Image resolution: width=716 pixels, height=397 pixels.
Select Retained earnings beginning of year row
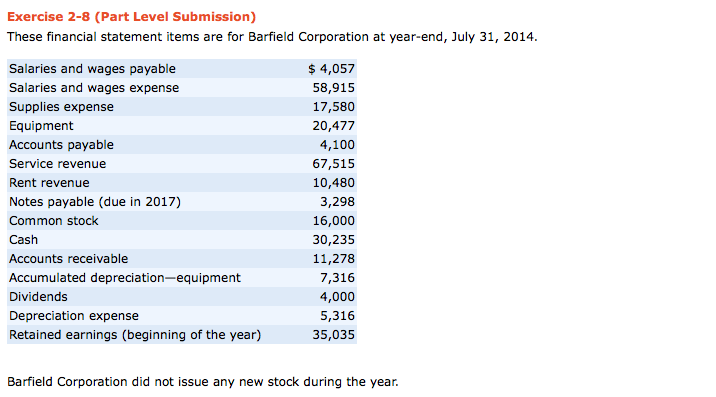click(182, 334)
